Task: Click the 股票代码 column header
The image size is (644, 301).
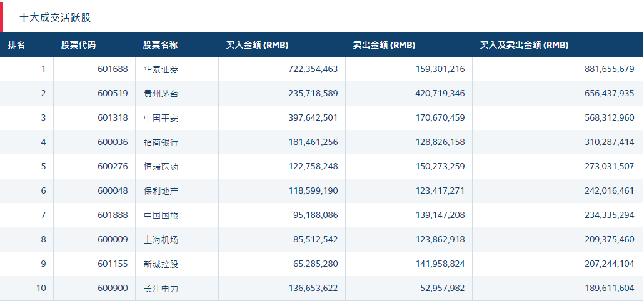Action: (x=78, y=45)
